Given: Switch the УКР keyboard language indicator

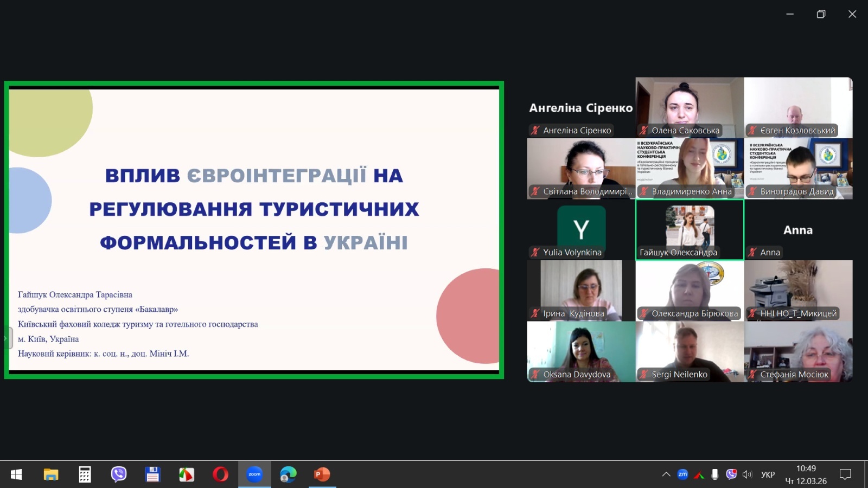Looking at the screenshot, I should pos(768,474).
